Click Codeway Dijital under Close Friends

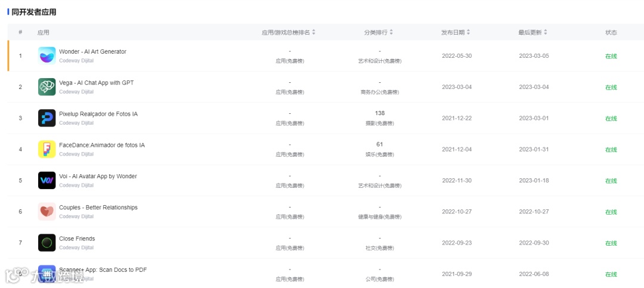pyautogui.click(x=76, y=248)
